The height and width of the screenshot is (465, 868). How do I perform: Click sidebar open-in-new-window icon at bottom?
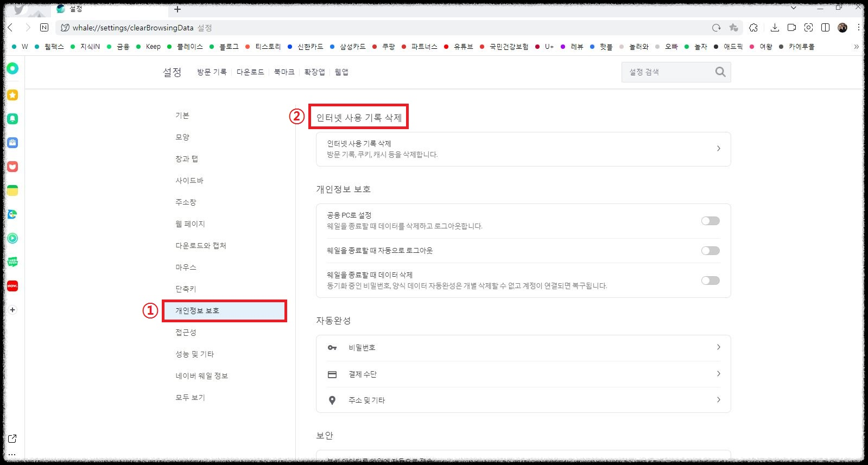[x=12, y=438]
